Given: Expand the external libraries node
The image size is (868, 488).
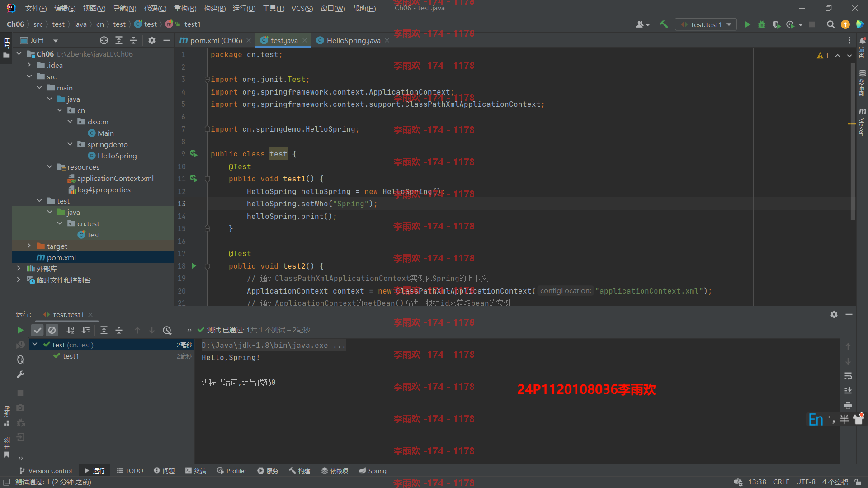Looking at the screenshot, I should pyautogui.click(x=19, y=269).
